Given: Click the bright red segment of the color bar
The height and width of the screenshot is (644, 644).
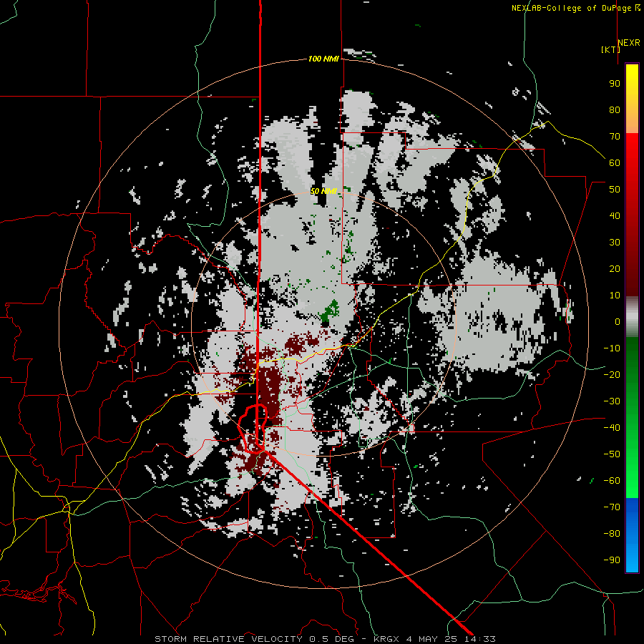Looking at the screenshot, I should point(632,165).
